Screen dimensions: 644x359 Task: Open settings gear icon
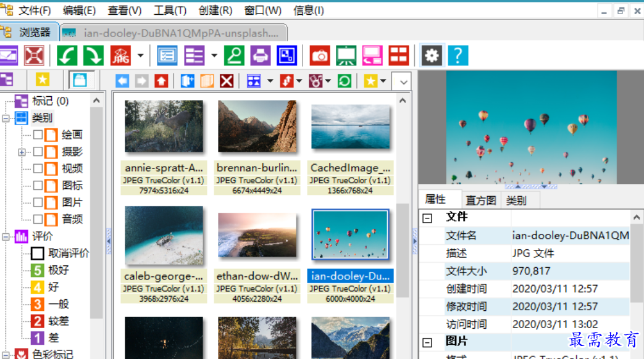click(x=432, y=56)
